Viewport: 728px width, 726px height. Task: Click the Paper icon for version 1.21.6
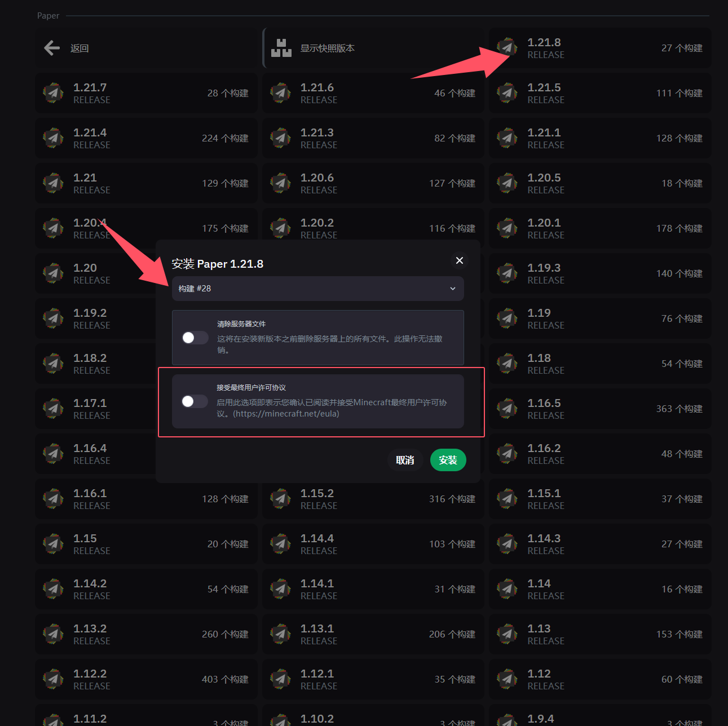[280, 93]
